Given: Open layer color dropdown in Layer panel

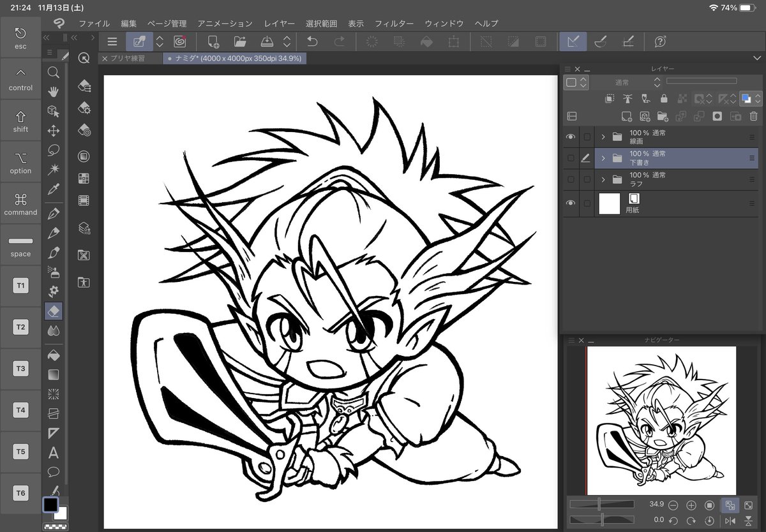Looking at the screenshot, I should coord(758,99).
